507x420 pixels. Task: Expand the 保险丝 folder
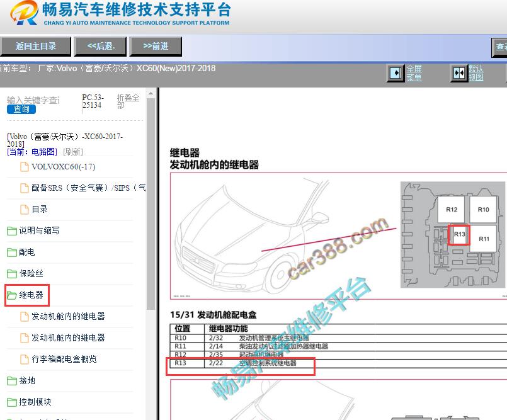[31, 273]
